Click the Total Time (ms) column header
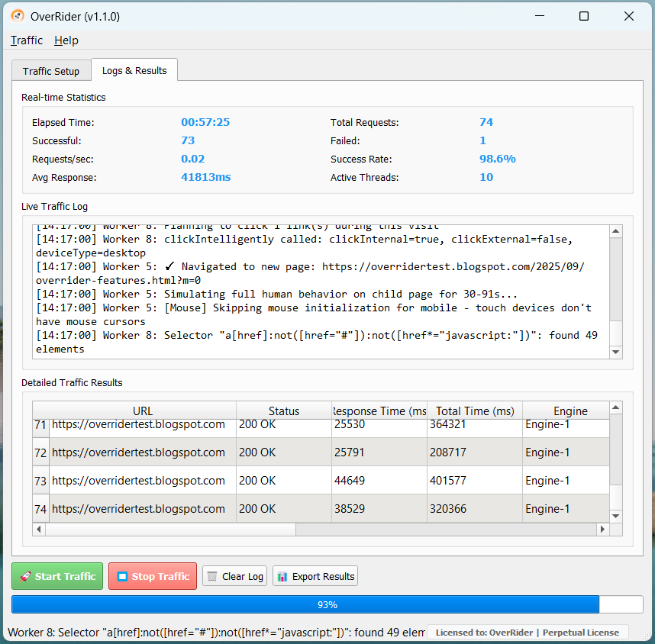 475,411
